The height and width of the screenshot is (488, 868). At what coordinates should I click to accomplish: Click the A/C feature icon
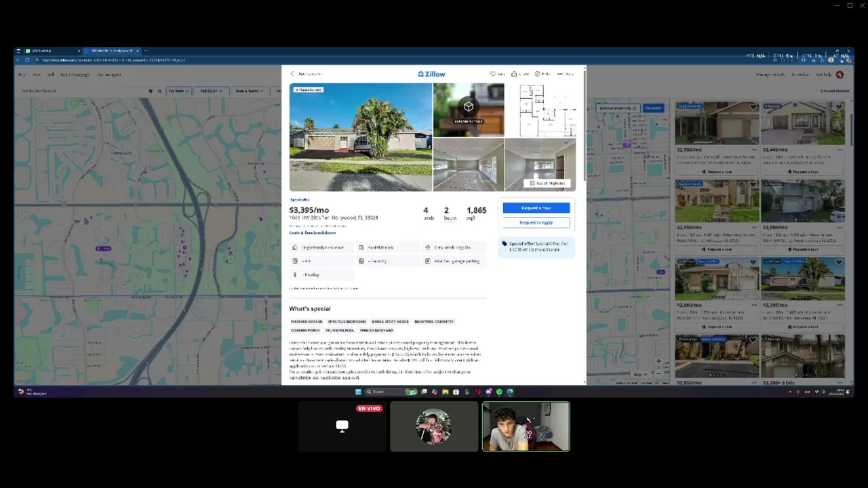[x=295, y=261]
